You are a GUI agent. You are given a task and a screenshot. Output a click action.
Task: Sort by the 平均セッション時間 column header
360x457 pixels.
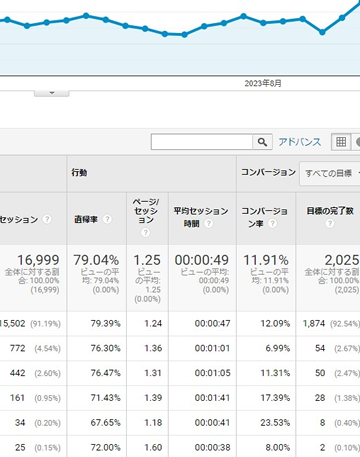coord(201,217)
